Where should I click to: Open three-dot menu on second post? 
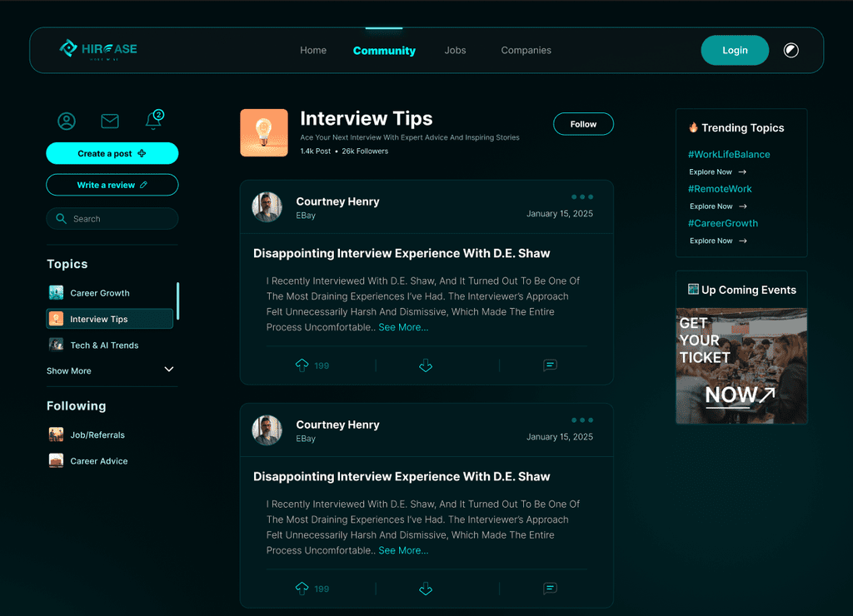click(582, 420)
